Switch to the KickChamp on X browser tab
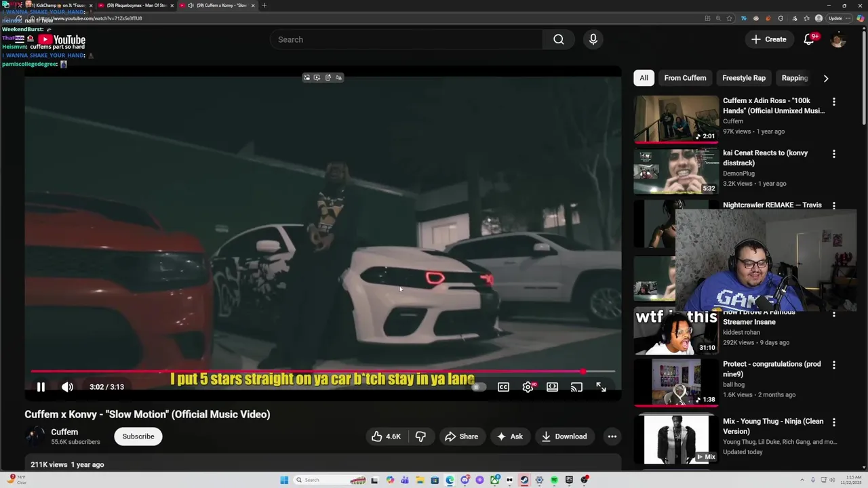 [x=56, y=5]
